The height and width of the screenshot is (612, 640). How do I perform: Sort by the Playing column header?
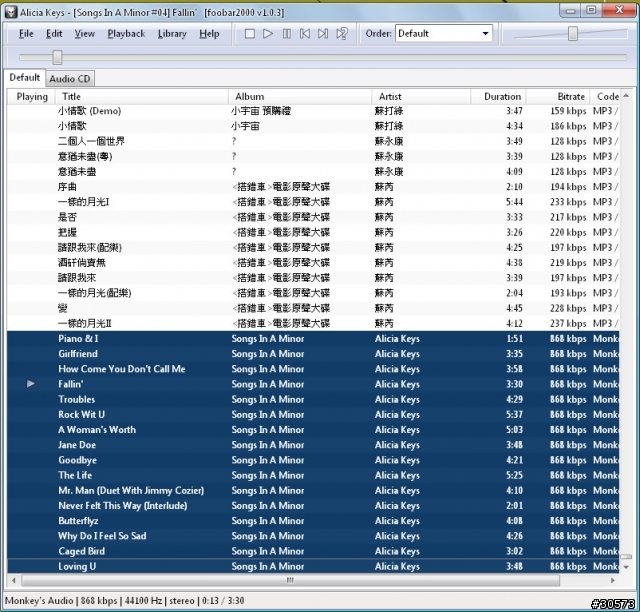(32, 97)
